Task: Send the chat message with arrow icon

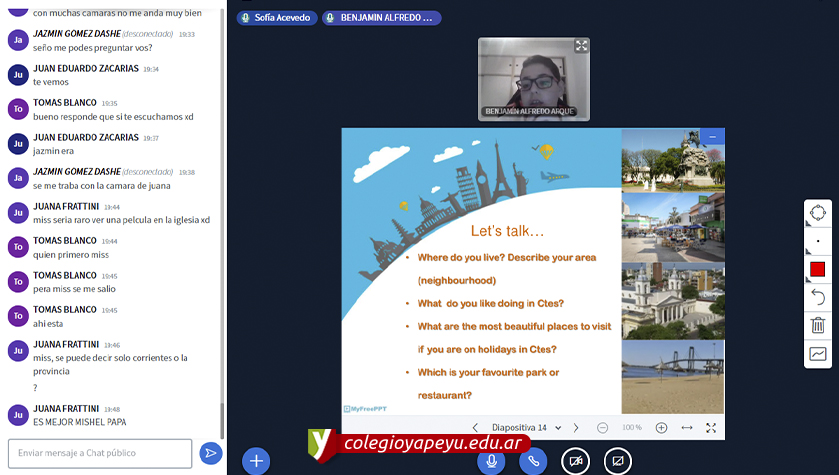Action: click(x=210, y=453)
